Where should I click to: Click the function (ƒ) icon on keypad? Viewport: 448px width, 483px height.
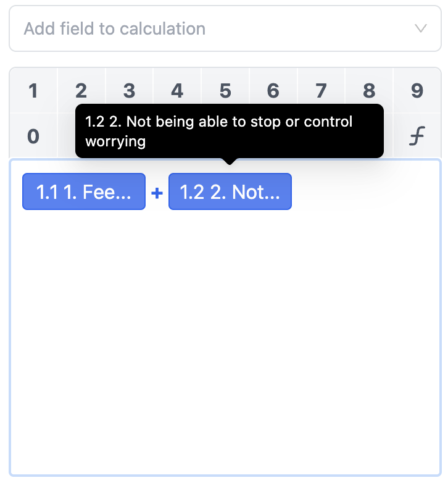click(417, 136)
